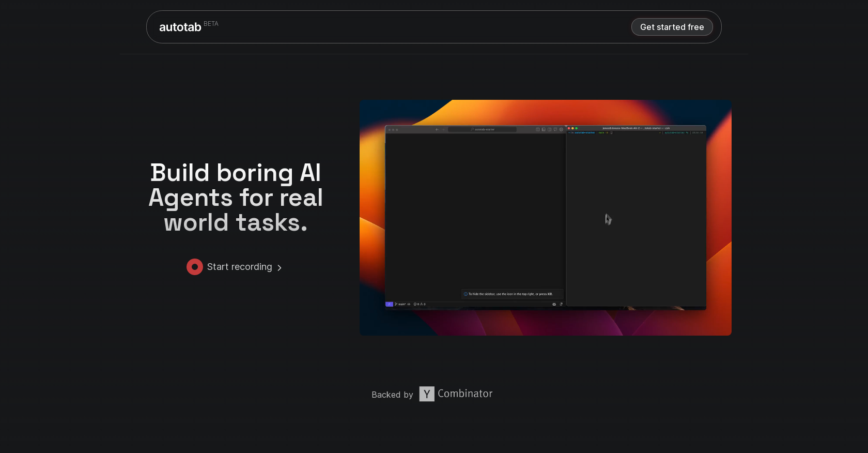Click the autotab-starter search box in demo
Screen dimensions: 868x453
tap(482, 129)
